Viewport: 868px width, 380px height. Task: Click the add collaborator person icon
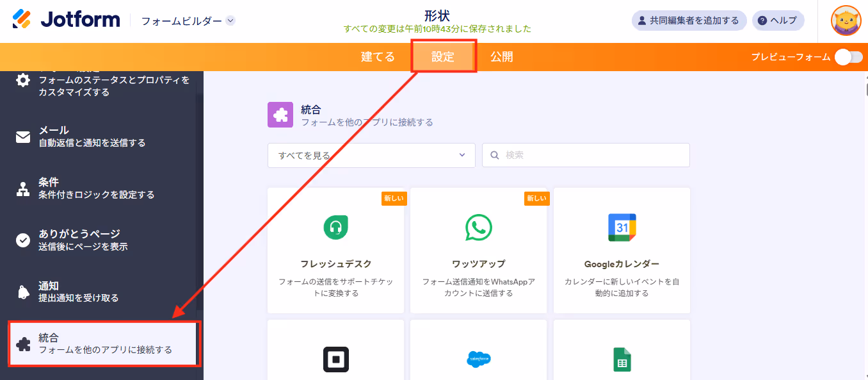coord(641,21)
